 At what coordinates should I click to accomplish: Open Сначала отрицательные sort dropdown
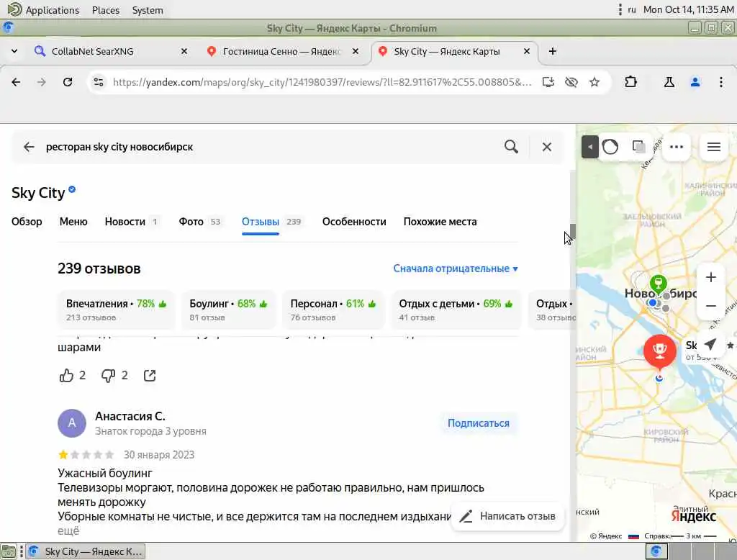pos(456,268)
